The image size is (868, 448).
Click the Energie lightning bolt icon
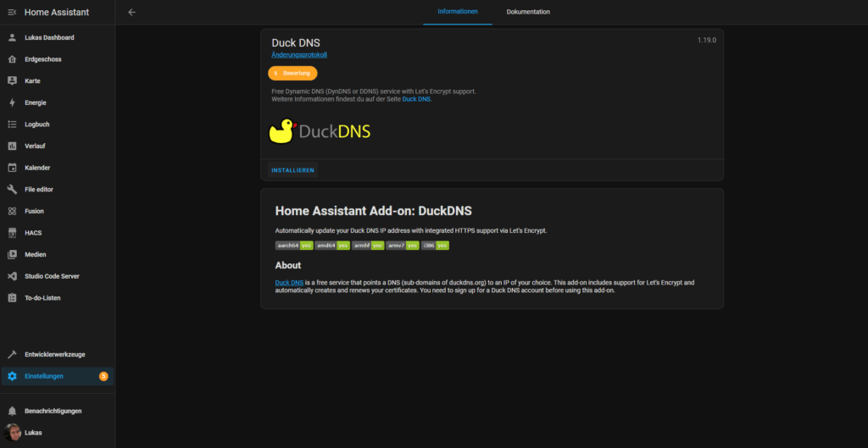pos(12,102)
